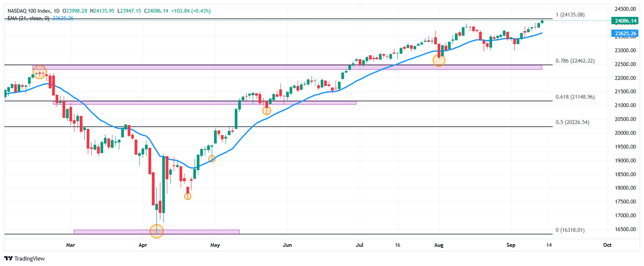Click 18500.00 on the price axis
The height and width of the screenshot is (266, 644).
pos(626,174)
